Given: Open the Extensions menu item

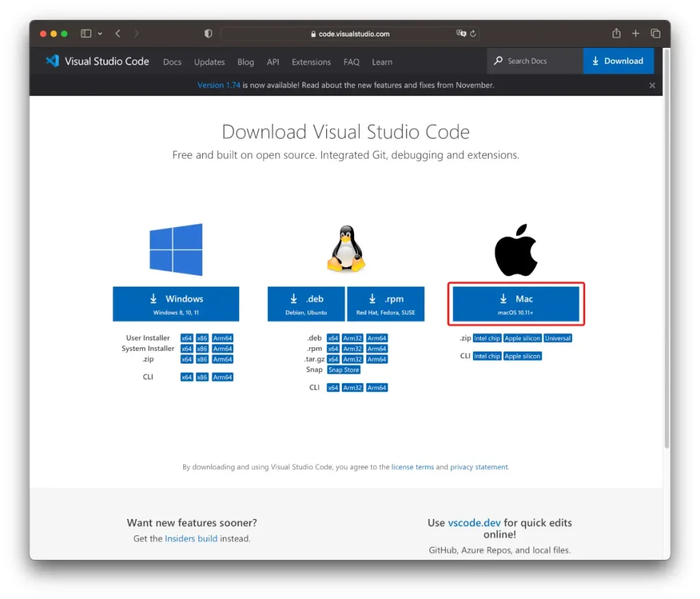Looking at the screenshot, I should [311, 62].
